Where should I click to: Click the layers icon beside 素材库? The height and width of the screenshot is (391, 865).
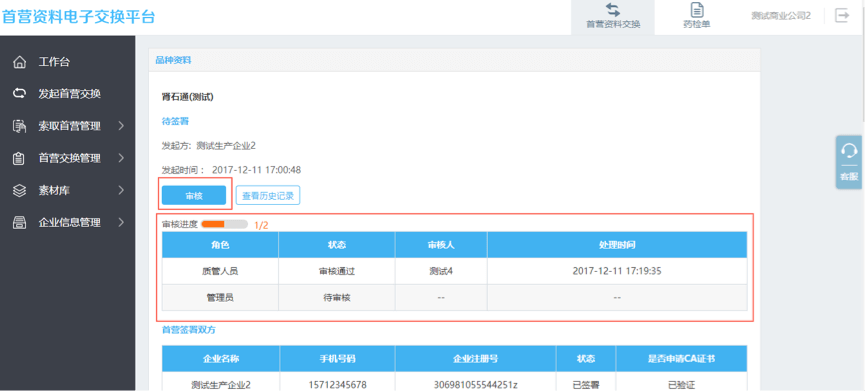19,190
